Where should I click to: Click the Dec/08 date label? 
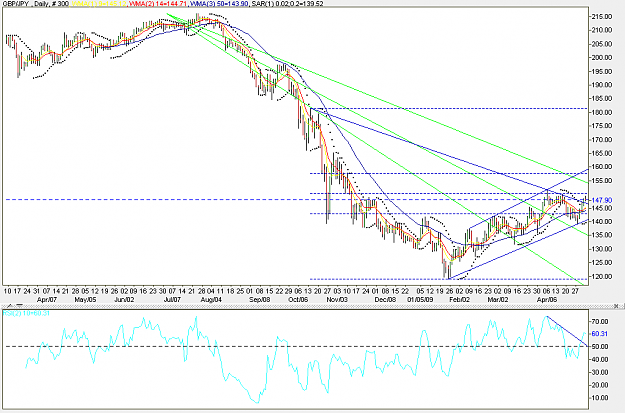pos(385,299)
